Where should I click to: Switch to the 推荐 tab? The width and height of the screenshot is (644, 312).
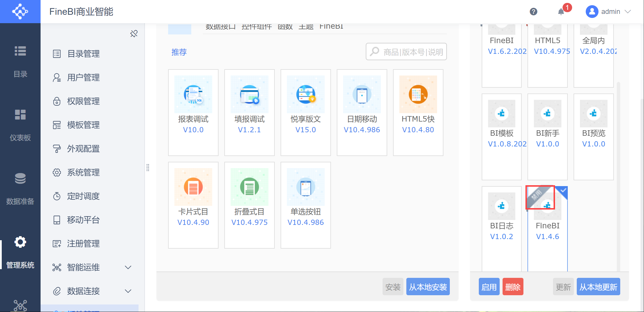click(179, 52)
